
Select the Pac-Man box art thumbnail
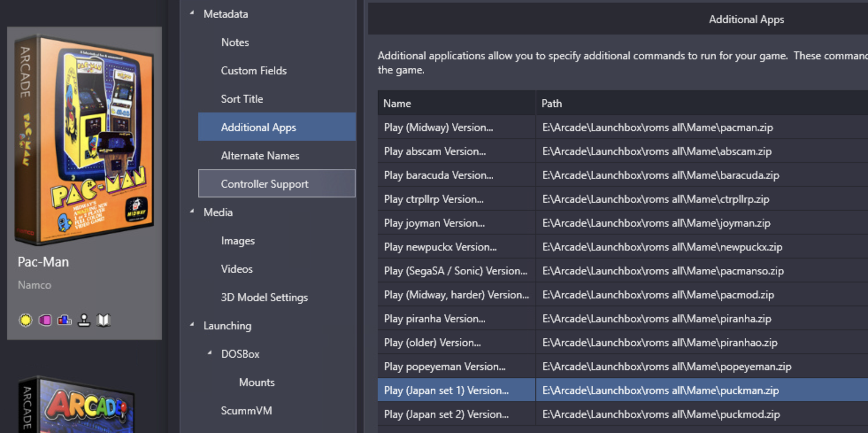(x=84, y=139)
